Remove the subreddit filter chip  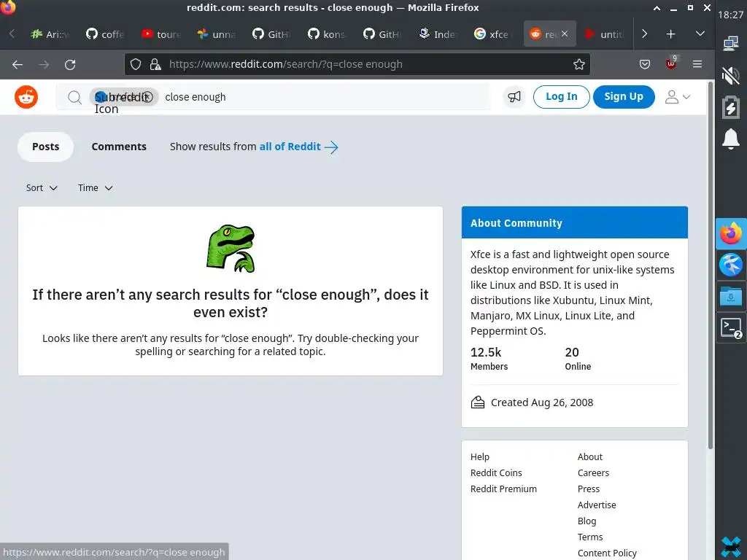point(147,97)
